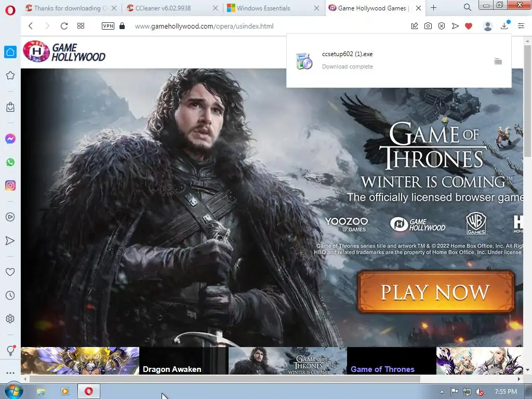The height and width of the screenshot is (399, 532).
Task: Open sidebar Home icon
Action: pyautogui.click(x=10, y=52)
